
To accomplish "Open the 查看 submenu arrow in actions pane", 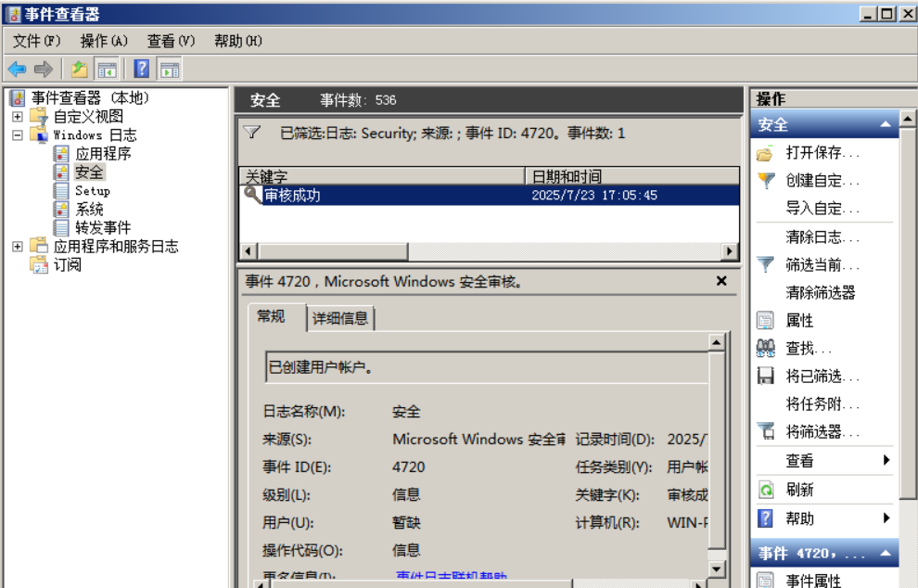I will 888,461.
